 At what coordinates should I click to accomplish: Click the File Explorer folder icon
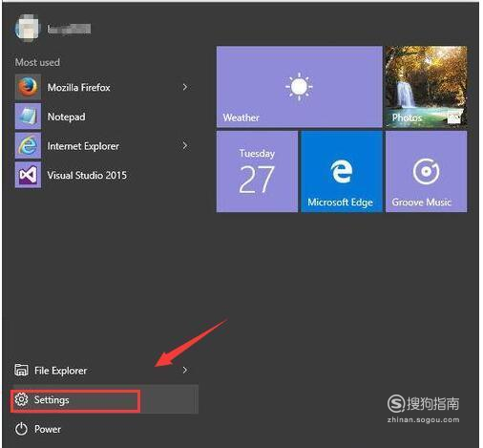coord(21,370)
